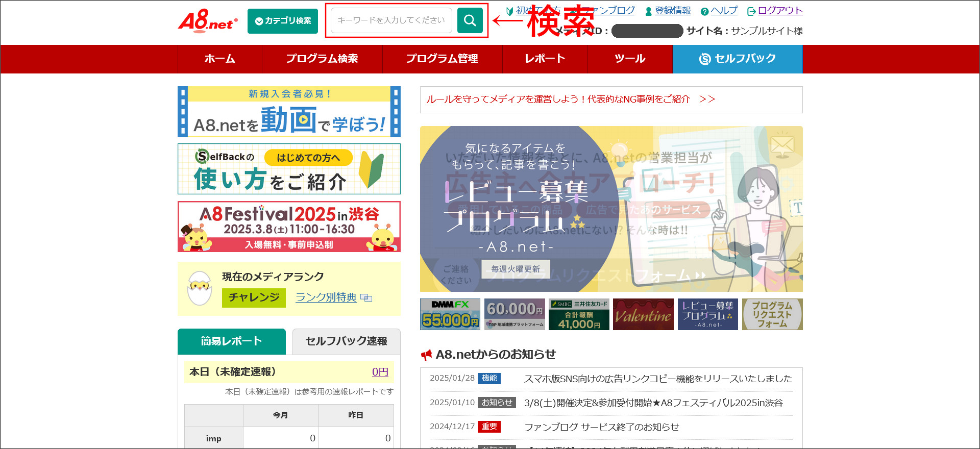Screen dimensions: 980x449
Task: Open the A8.netを動画で学ぼう banner
Action: (x=289, y=112)
